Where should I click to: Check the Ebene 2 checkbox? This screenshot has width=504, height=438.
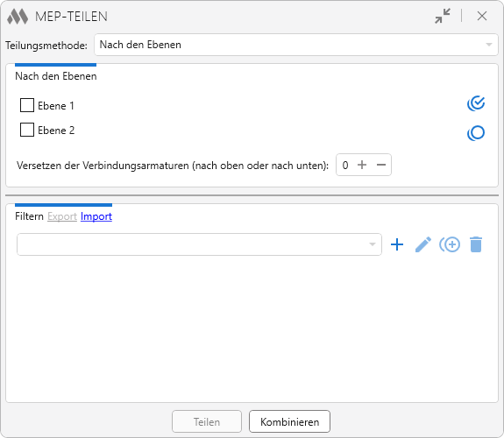pyautogui.click(x=27, y=130)
